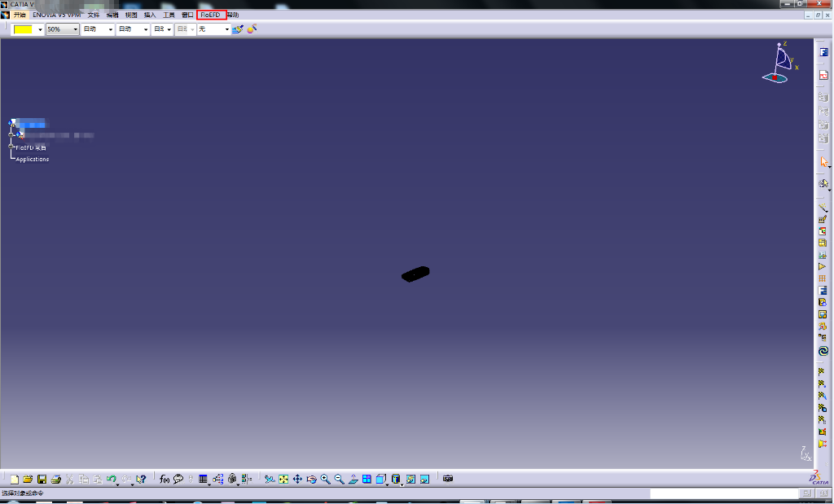
Task: Open the 窗口 menu
Action: pos(187,15)
